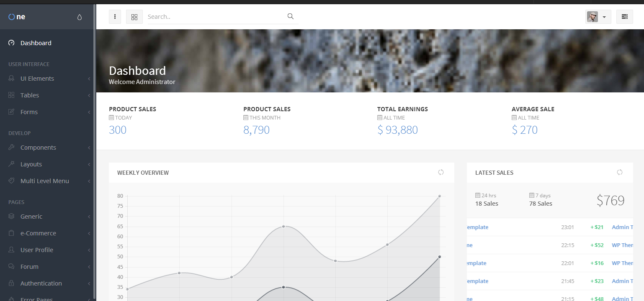Open the sale link at 23:01
The height and width of the screenshot is (301, 644).
pos(477,227)
